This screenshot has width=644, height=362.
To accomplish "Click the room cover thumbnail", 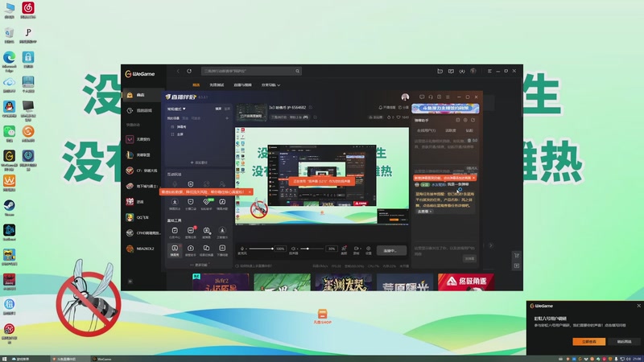I will (251, 112).
